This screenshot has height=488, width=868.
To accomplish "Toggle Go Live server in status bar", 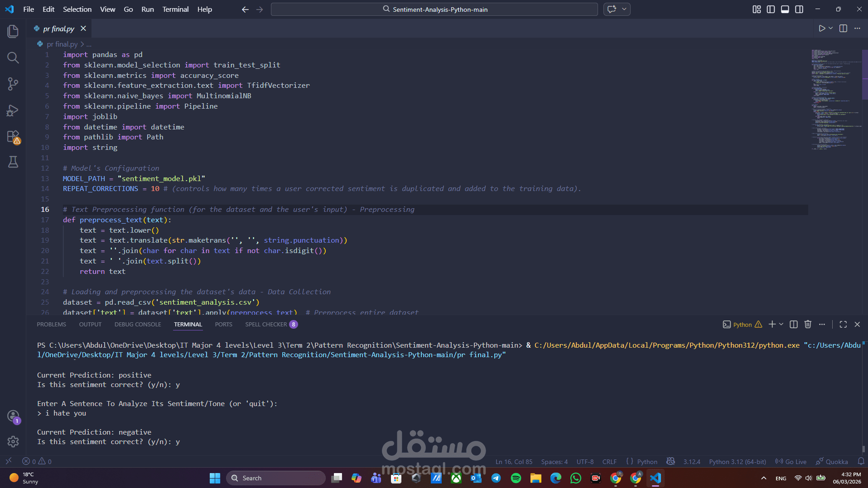I will (x=791, y=461).
